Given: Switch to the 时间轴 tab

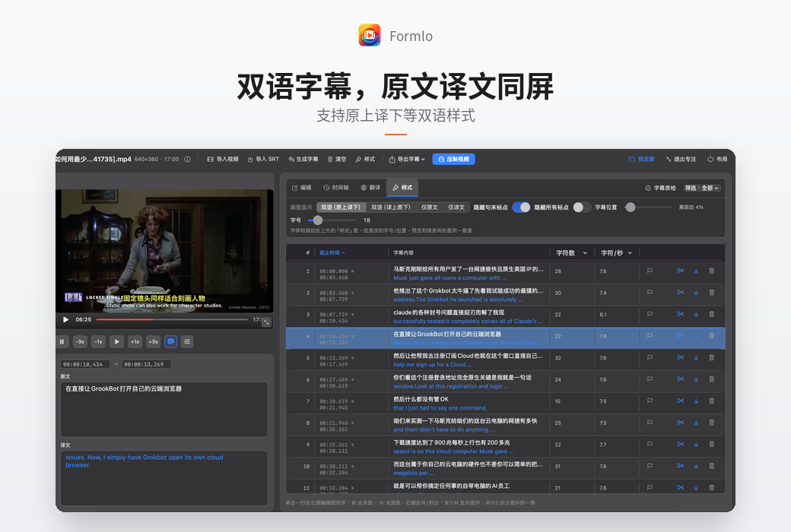Looking at the screenshot, I should click(336, 188).
